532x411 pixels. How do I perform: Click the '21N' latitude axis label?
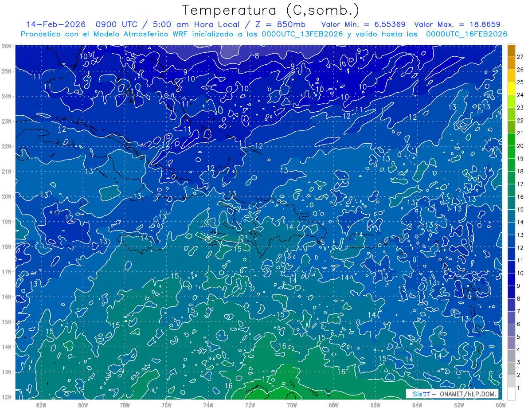pyautogui.click(x=6, y=171)
